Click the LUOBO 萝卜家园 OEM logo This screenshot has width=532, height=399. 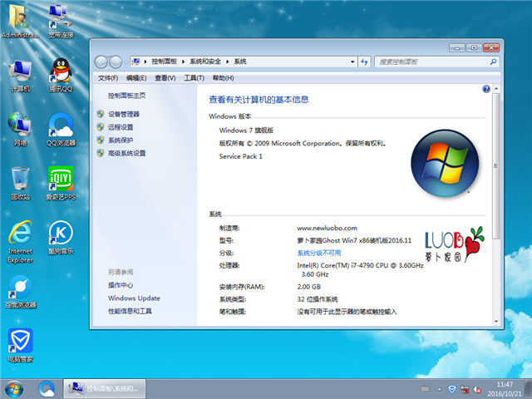[454, 245]
